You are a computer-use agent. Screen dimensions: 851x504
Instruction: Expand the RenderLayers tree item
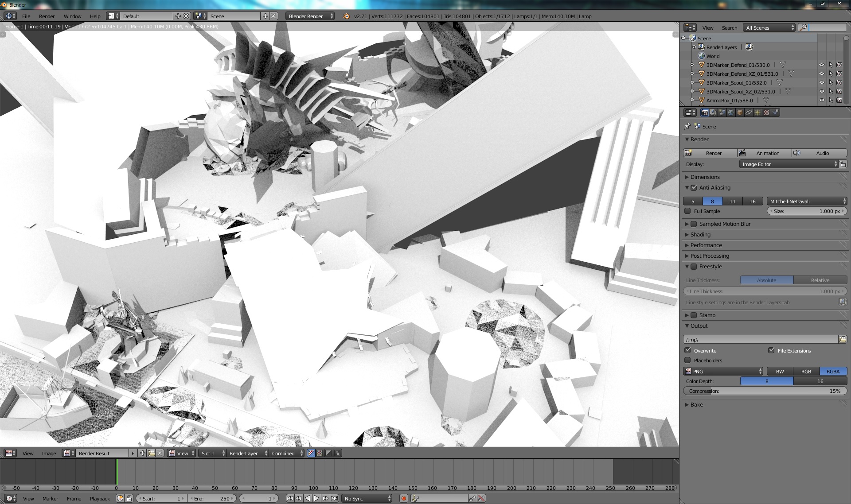(x=695, y=47)
